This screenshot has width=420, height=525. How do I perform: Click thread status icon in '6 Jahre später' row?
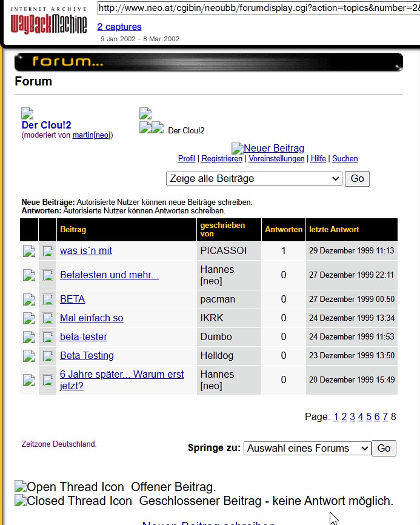[x=29, y=380]
